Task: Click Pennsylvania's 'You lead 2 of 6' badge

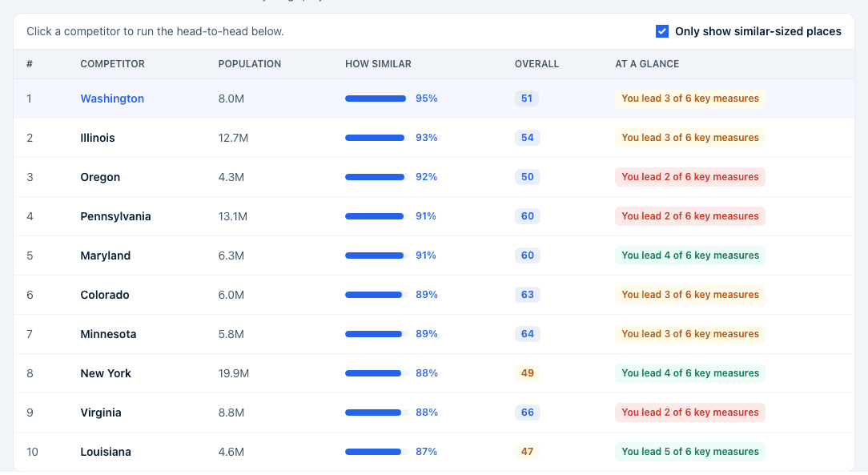Action: pos(690,216)
